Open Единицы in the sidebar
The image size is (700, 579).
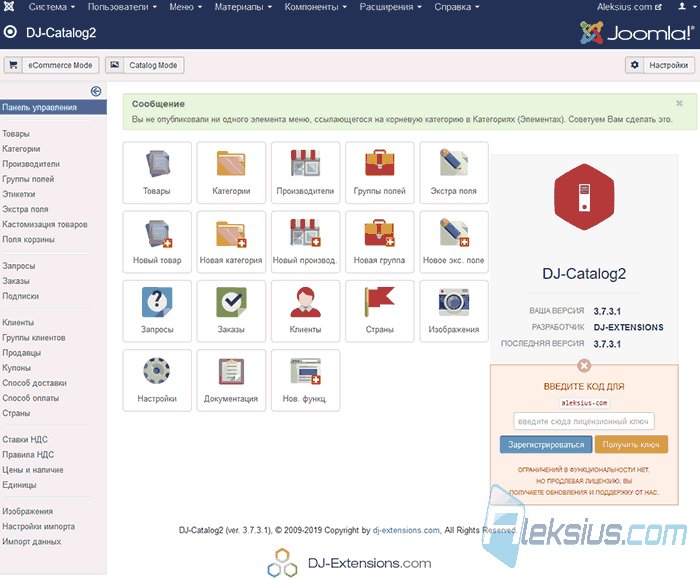(x=19, y=485)
